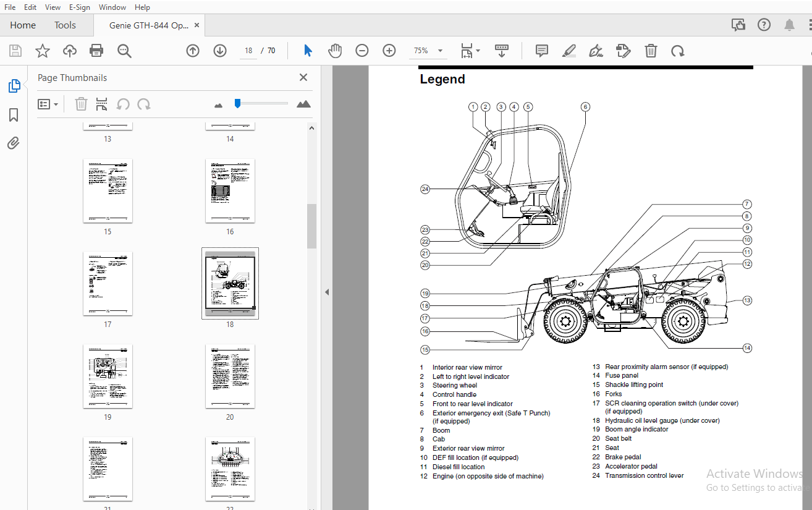Open the Page Thumbnails sidebar icon
Screen dimensions: 812x510
pos(14,86)
